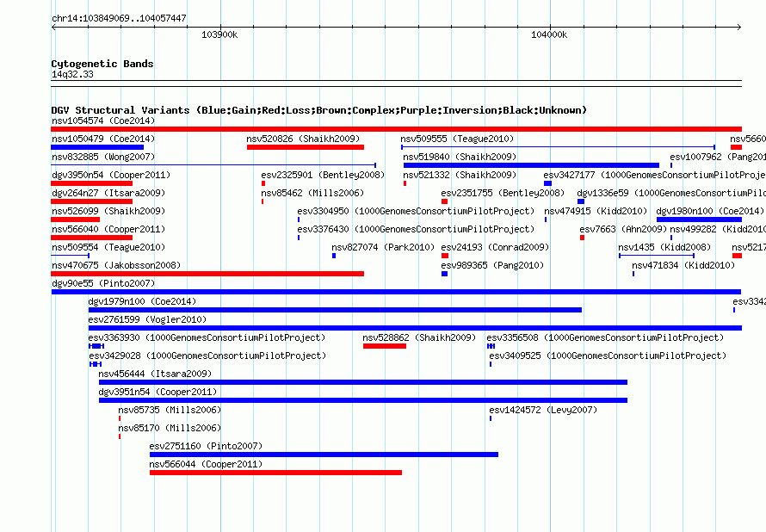Viewport: 766px width, 532px height.
Task: Click dgv1979n100 (Coe2014) label
Action: coord(142,301)
